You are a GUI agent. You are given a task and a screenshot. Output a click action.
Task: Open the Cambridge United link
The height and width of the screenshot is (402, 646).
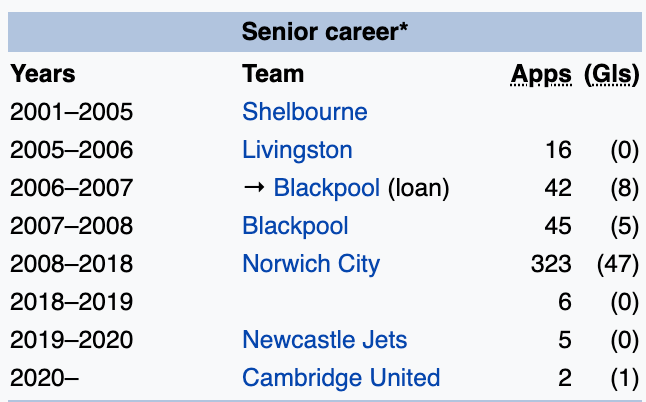[x=341, y=378]
